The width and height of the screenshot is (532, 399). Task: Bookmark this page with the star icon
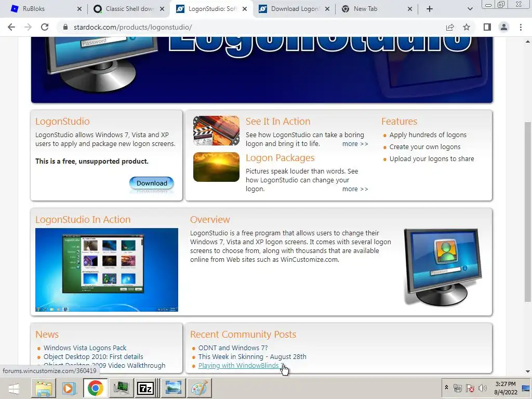pyautogui.click(x=467, y=27)
